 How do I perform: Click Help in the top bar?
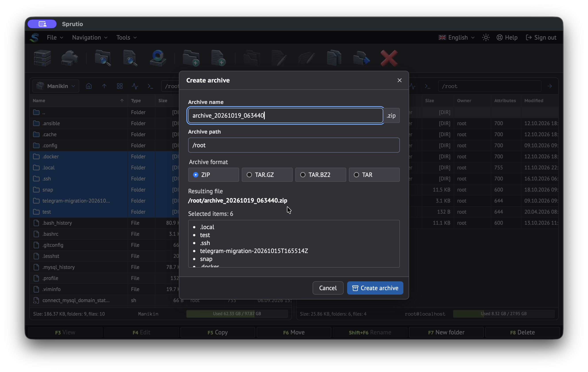pos(507,37)
